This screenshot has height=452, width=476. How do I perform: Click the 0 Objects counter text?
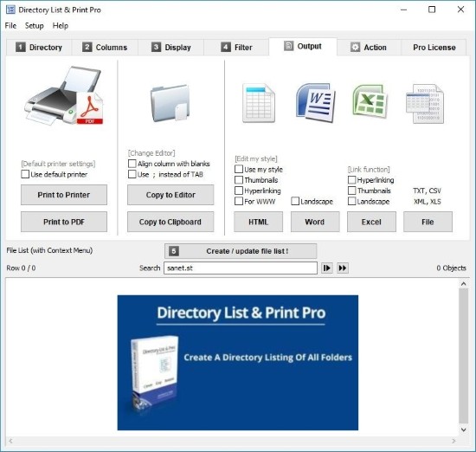pyautogui.click(x=451, y=268)
